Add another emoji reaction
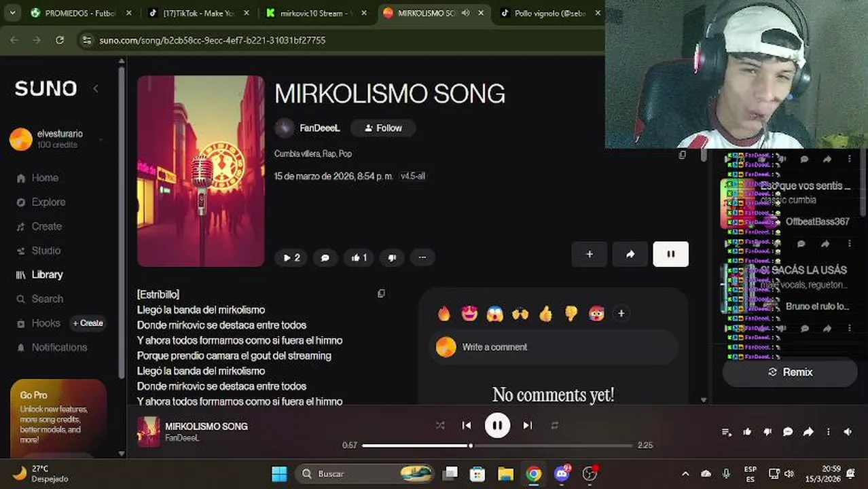This screenshot has height=489, width=868. point(621,313)
